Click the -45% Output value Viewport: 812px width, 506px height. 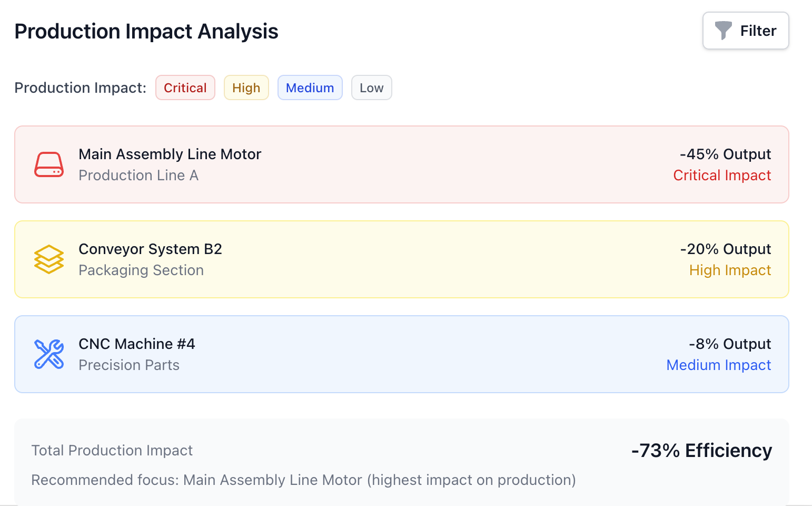click(726, 154)
